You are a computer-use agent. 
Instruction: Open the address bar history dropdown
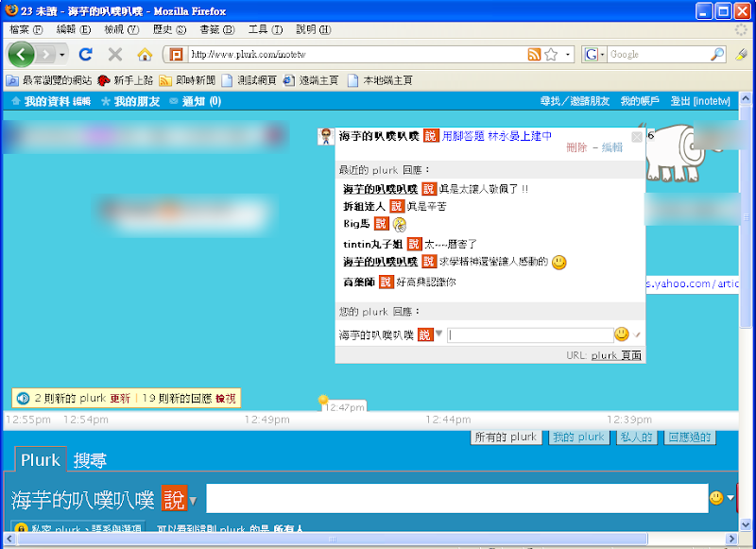coord(568,55)
